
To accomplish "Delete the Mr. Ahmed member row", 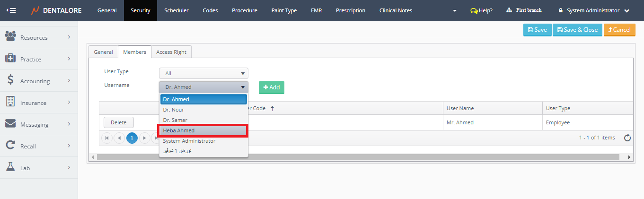I will (x=118, y=122).
